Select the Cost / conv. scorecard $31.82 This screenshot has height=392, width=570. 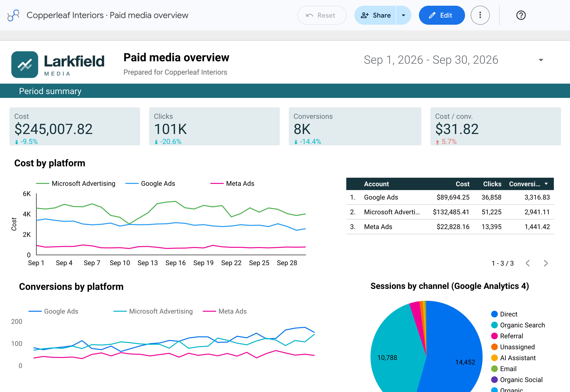click(x=495, y=126)
